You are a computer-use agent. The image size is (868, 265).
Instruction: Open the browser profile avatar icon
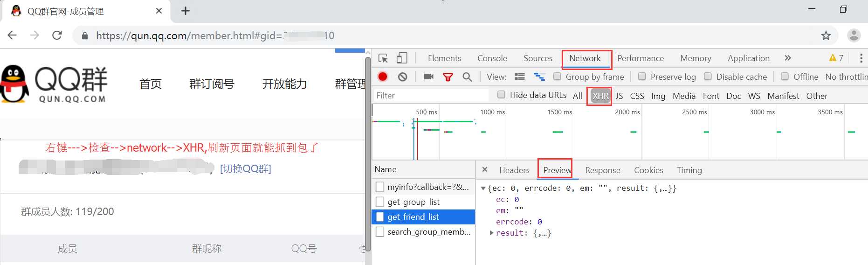point(854,35)
